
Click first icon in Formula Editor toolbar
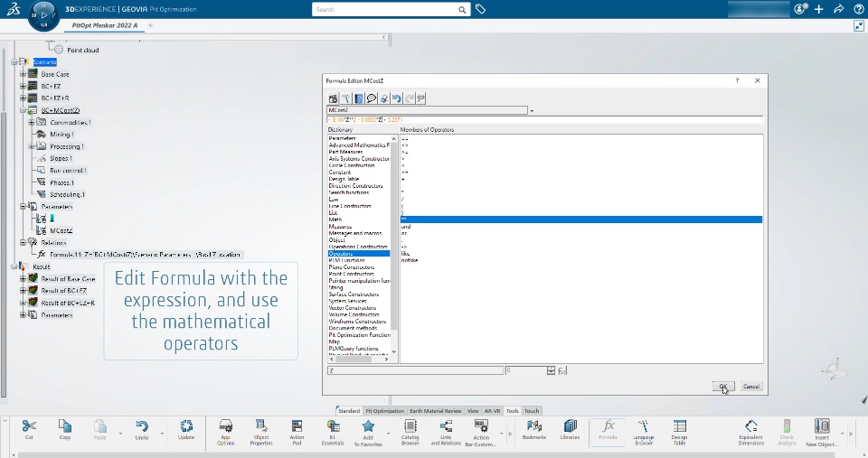point(333,98)
